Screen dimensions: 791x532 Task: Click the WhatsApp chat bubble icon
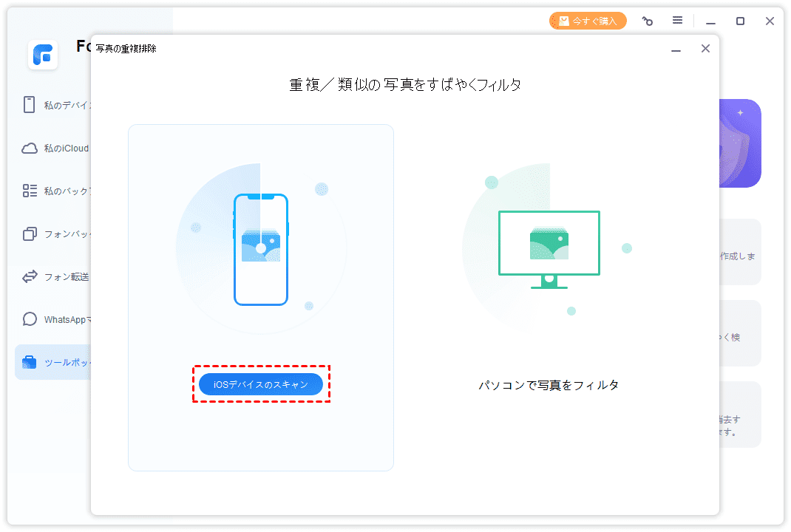point(30,319)
